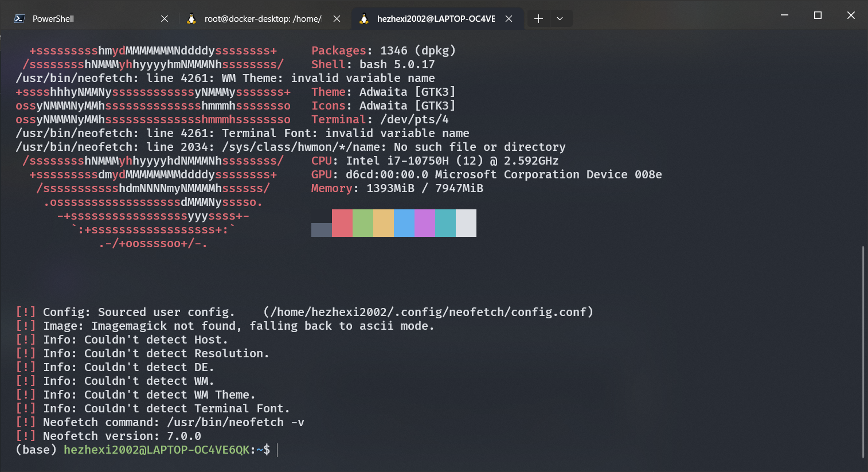The image size is (868, 472).
Task: Switch to the root@docker-desktop tab
Action: (x=258, y=18)
